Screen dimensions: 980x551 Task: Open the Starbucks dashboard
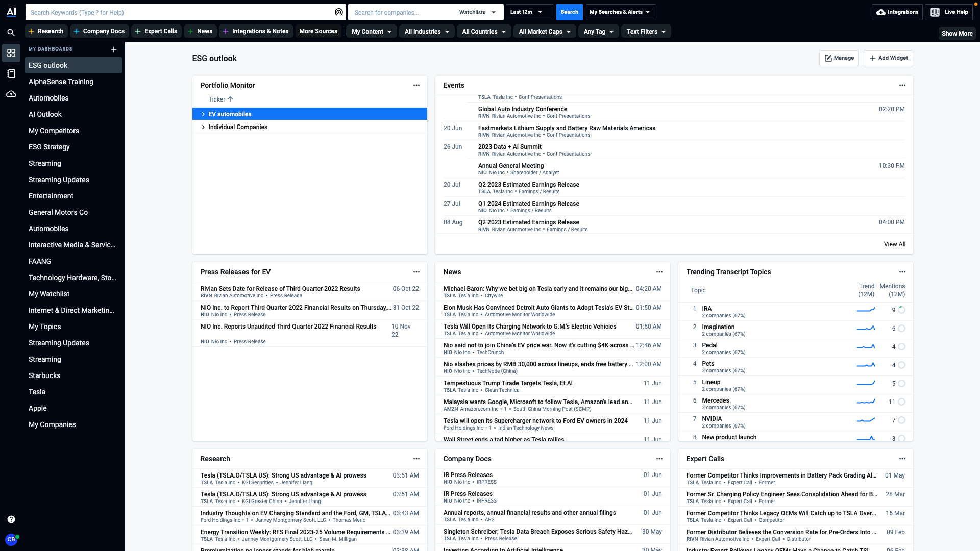tap(73, 375)
